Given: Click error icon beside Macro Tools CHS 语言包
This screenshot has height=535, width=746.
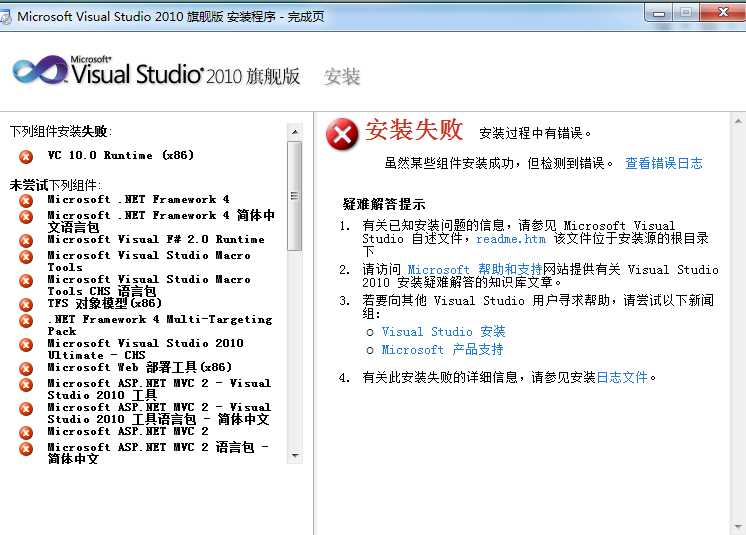Looking at the screenshot, I should click(x=26, y=281).
